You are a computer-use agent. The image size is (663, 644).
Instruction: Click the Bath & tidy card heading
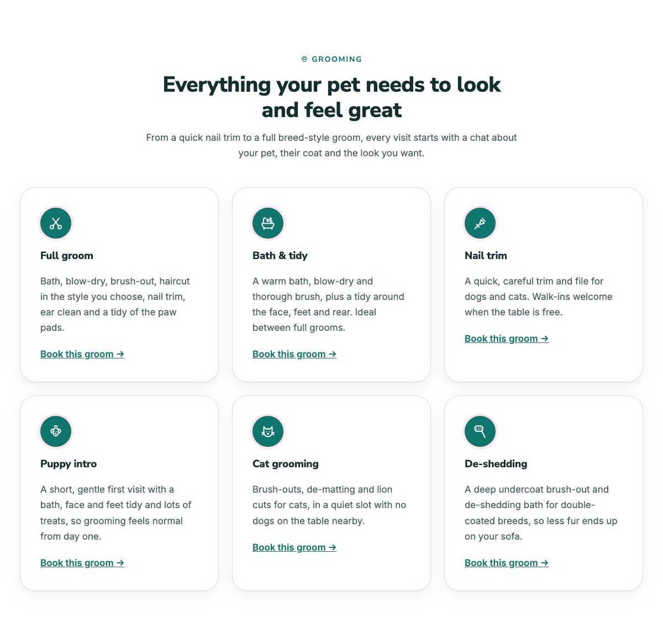[280, 256]
